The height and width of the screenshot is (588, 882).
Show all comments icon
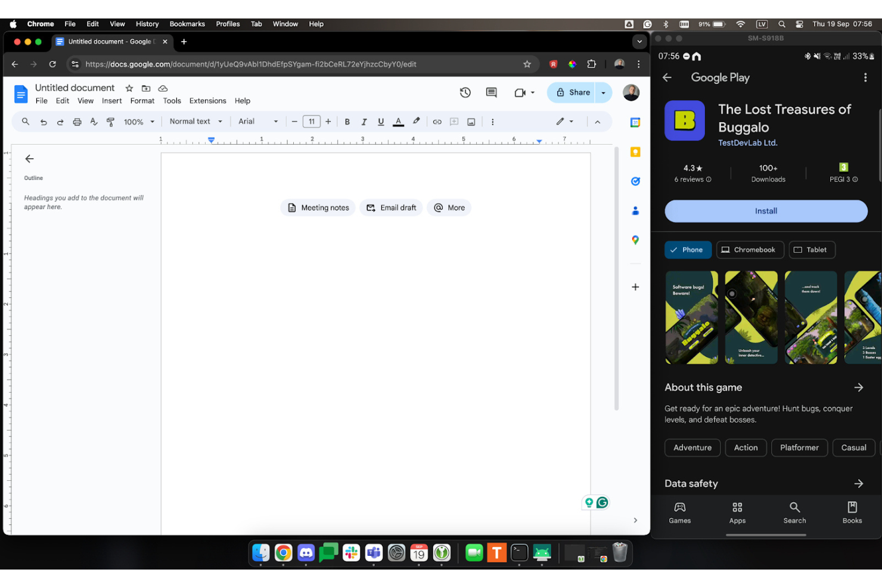[491, 92]
